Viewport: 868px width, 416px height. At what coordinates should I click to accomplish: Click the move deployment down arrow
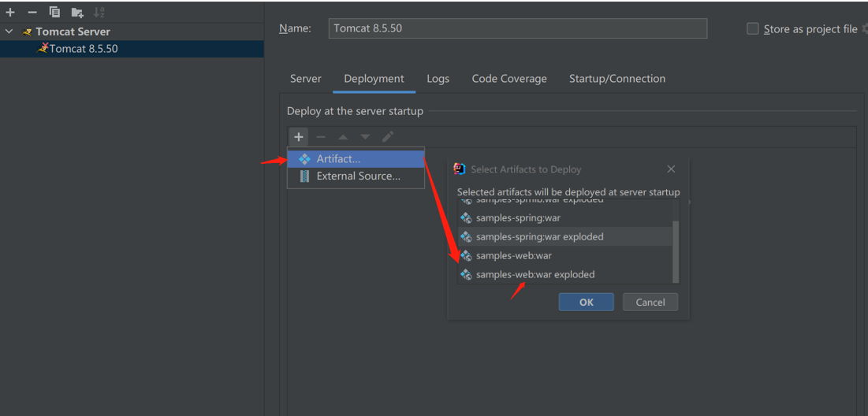click(x=365, y=137)
